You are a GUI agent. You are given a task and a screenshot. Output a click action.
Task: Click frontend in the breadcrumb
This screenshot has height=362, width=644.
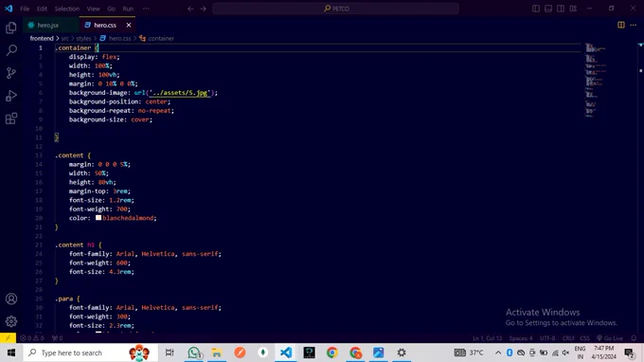click(42, 38)
